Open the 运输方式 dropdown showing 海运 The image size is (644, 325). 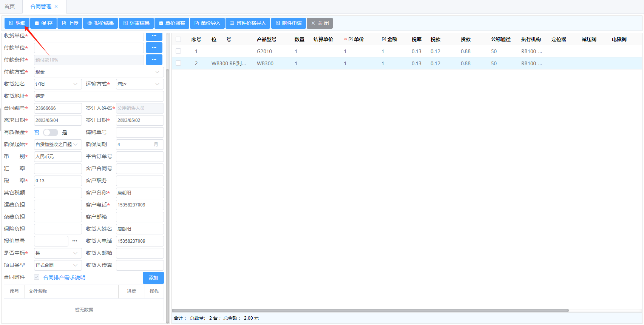(x=139, y=84)
